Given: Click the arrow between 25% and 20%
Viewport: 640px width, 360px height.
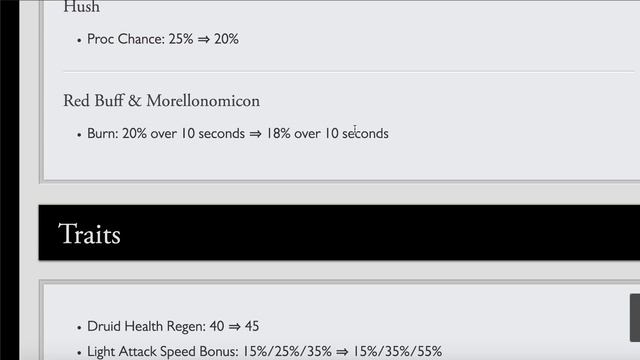Looking at the screenshot, I should (204, 40).
